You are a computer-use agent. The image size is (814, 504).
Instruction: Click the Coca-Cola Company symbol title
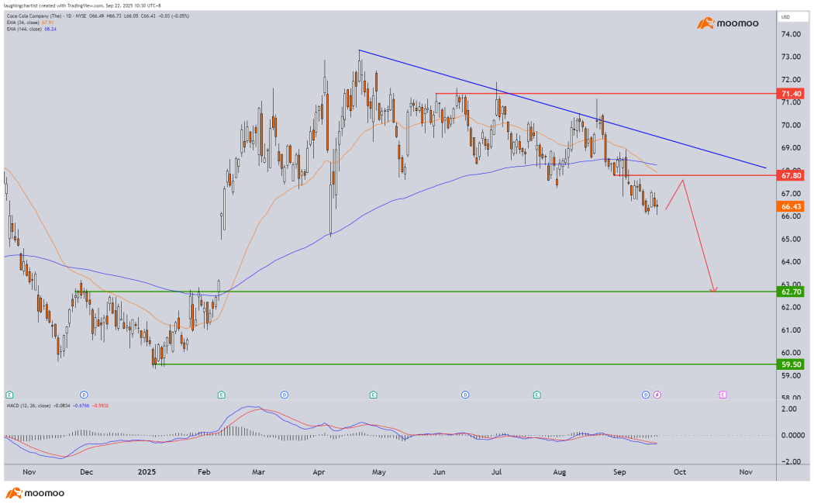point(33,16)
